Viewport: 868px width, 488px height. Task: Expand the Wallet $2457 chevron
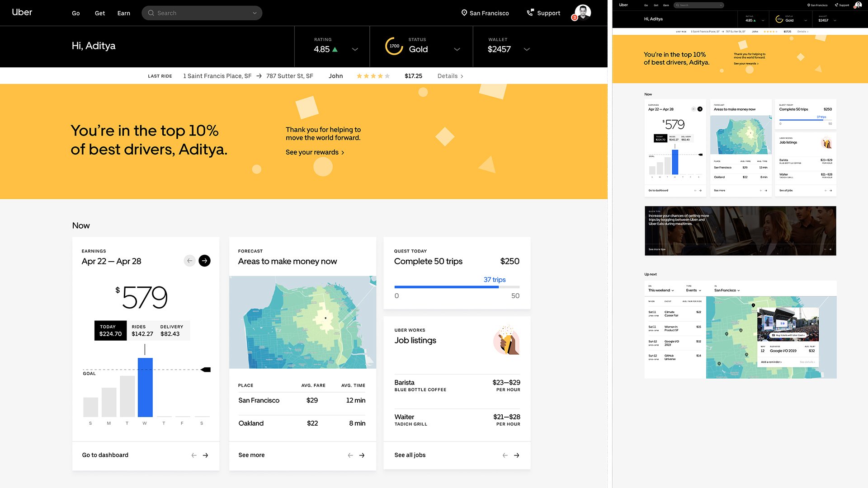527,49
